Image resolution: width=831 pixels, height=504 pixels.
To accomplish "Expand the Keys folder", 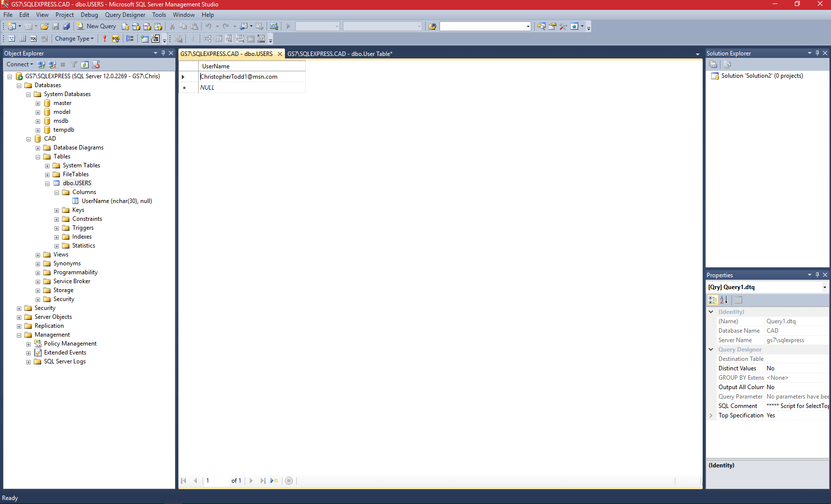I will (56, 210).
